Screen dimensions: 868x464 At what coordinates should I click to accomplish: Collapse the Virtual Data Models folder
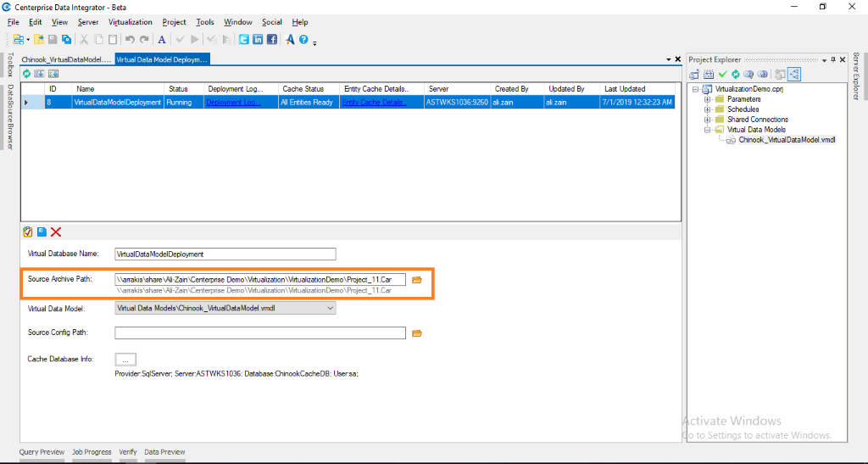click(x=707, y=130)
